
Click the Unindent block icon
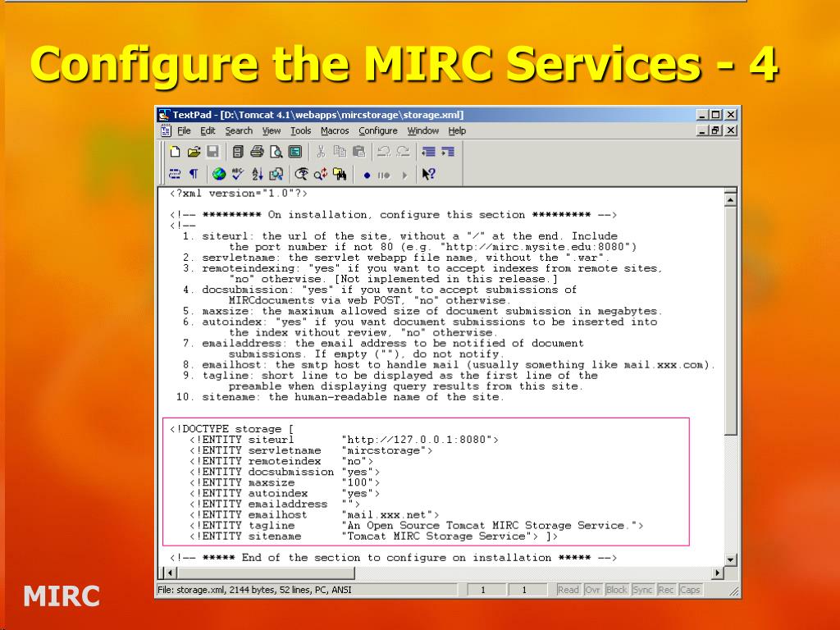[x=428, y=152]
